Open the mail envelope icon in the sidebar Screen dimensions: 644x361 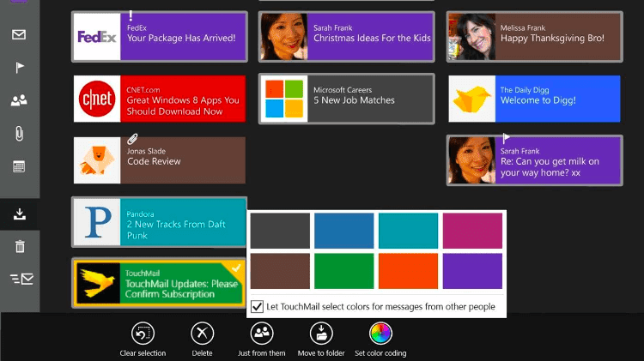pos(18,35)
